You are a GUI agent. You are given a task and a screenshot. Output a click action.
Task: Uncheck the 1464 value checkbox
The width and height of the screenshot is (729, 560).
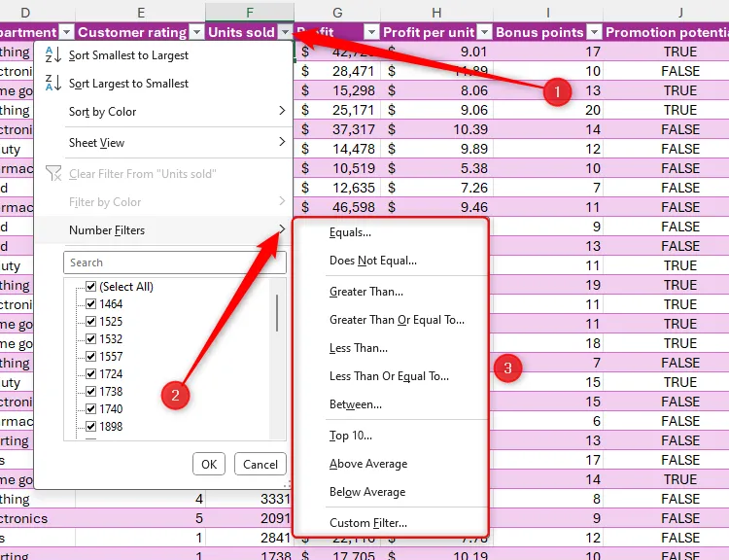pos(90,304)
